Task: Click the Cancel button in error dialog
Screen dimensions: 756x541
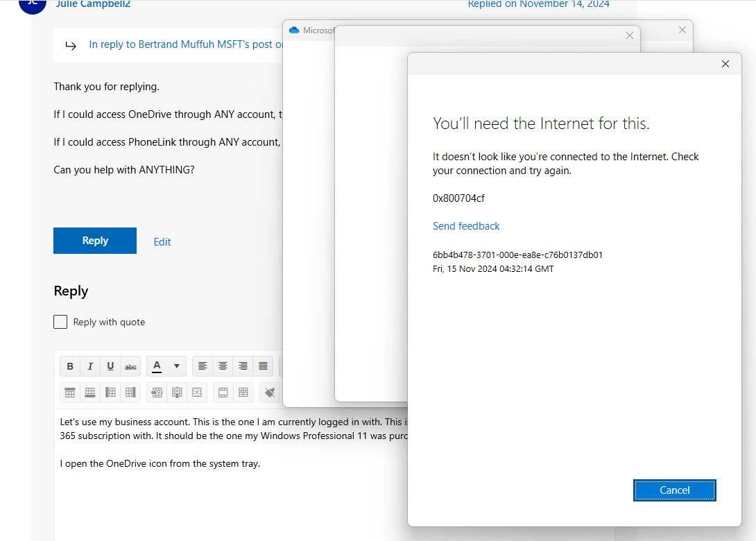Action: 675,490
